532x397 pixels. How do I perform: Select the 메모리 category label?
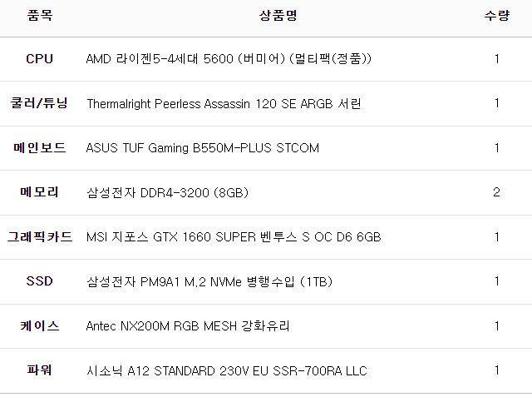click(39, 192)
